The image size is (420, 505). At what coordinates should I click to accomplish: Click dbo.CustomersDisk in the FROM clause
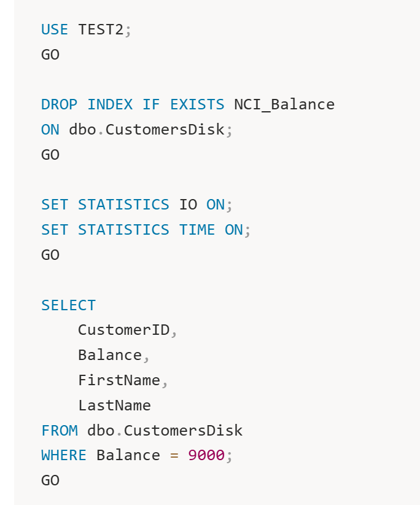(x=165, y=431)
